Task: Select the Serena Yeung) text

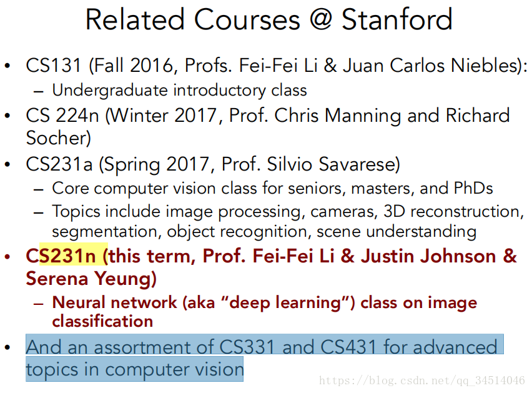Action: pos(91,279)
